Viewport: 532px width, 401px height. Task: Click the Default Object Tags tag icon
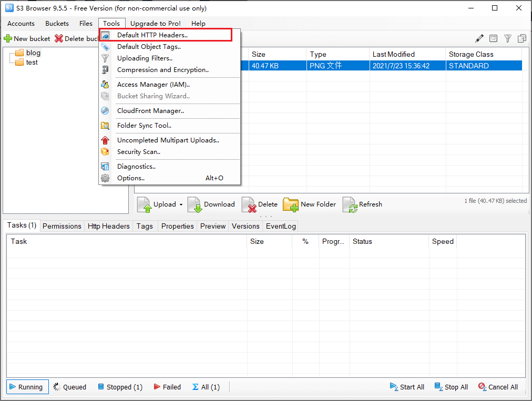pyautogui.click(x=105, y=47)
